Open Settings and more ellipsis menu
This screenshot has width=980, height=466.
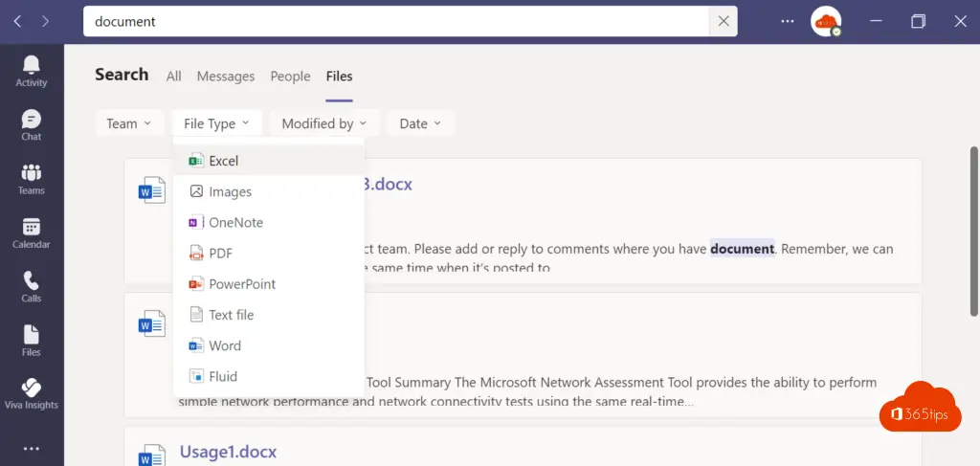[788, 21]
